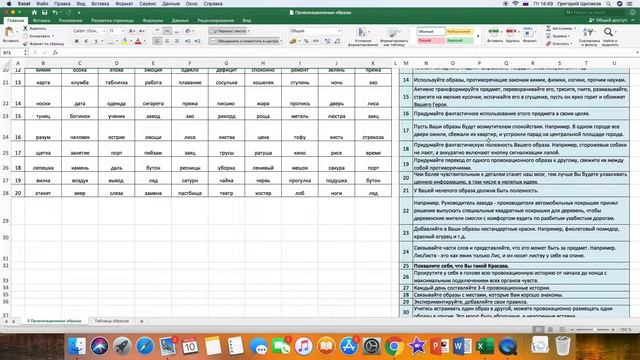
Task: Align text left
Action: (157, 41)
